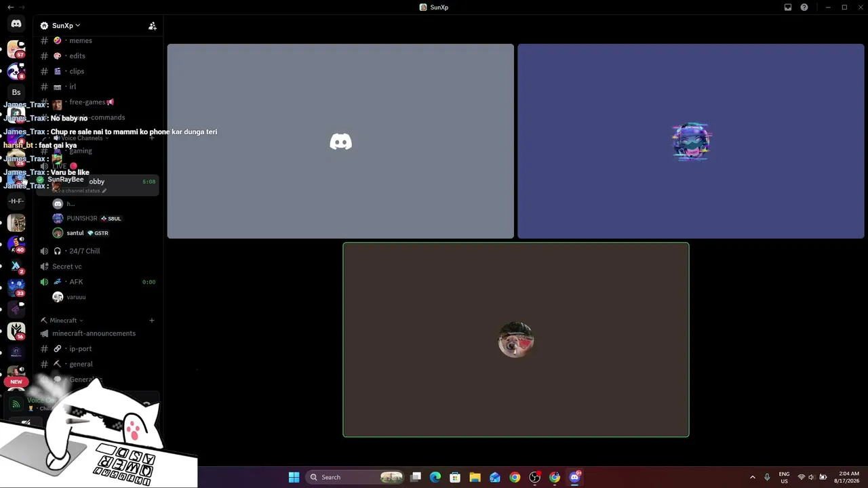Show hidden system tray icons
This screenshot has height=488, width=868.
coord(752,477)
